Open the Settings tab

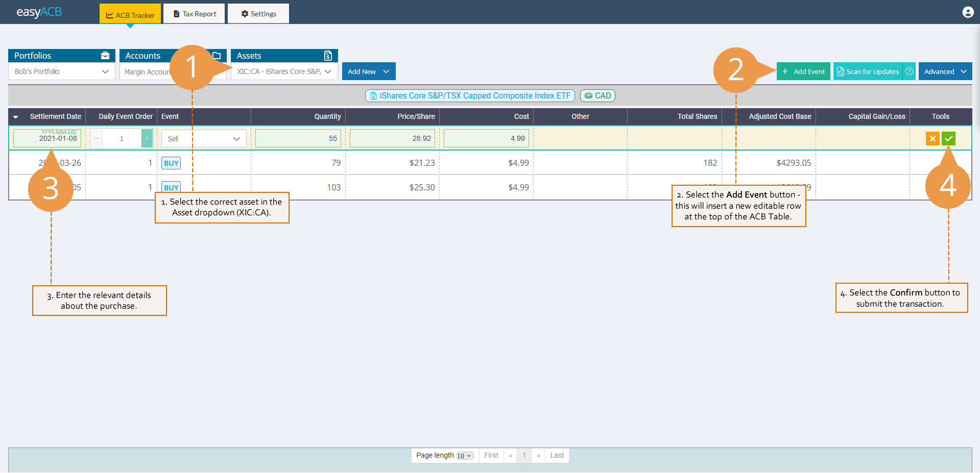(x=258, y=13)
